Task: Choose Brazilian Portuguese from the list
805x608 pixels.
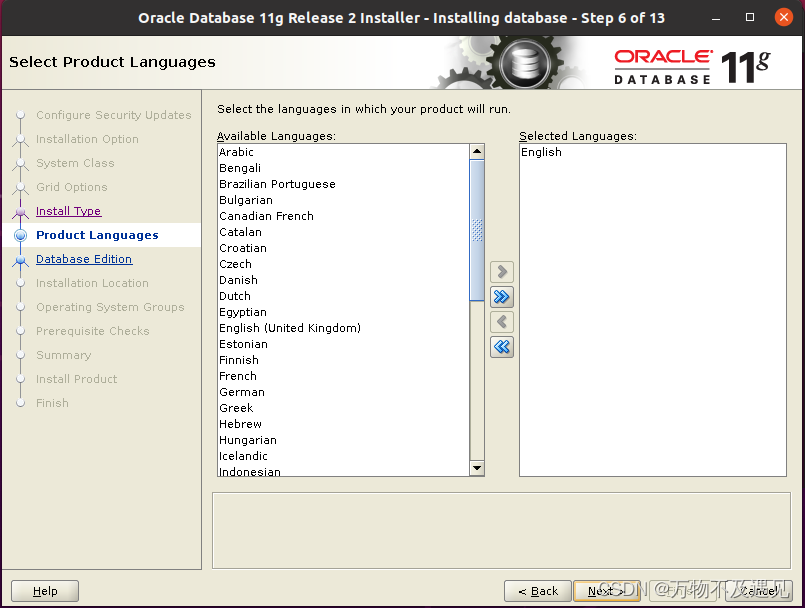Action: [277, 184]
